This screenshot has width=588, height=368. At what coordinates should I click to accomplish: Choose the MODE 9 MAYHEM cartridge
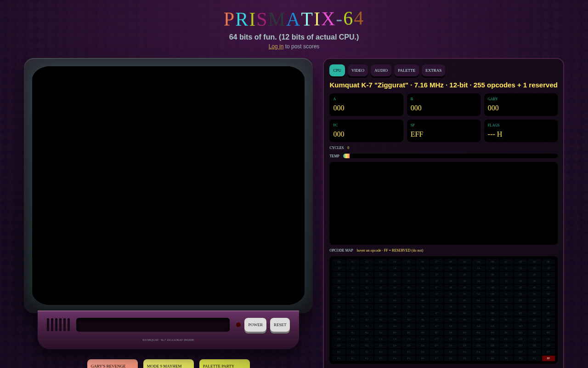point(169,364)
